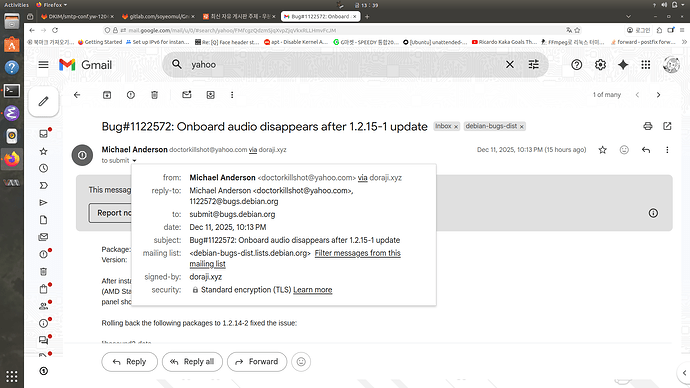View previous message chevron
The width and height of the screenshot is (690, 388).
637,95
